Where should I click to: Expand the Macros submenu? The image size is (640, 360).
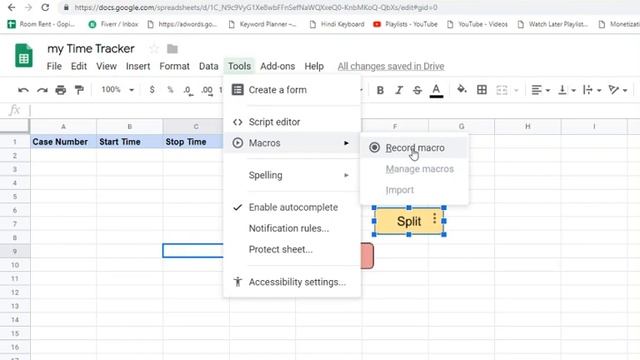click(292, 143)
